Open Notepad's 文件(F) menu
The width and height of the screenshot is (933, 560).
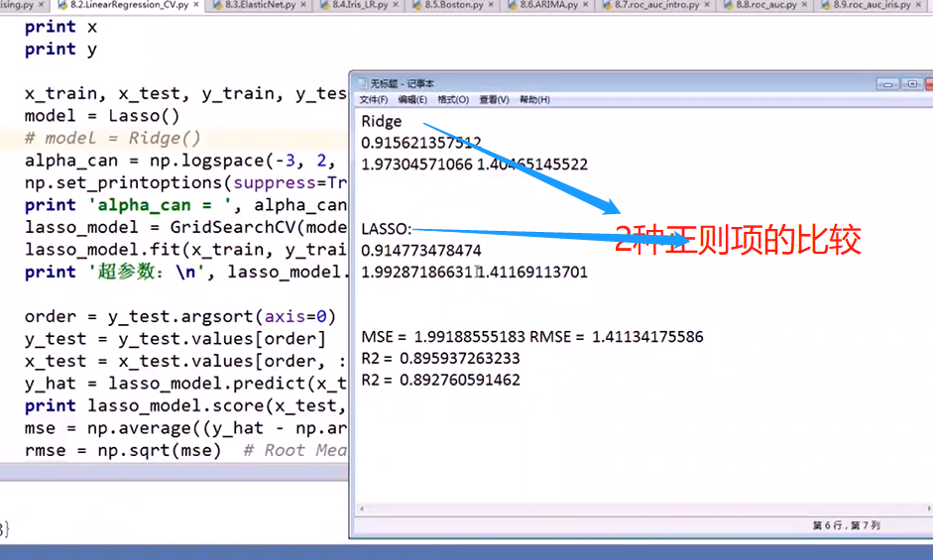pyautogui.click(x=374, y=100)
